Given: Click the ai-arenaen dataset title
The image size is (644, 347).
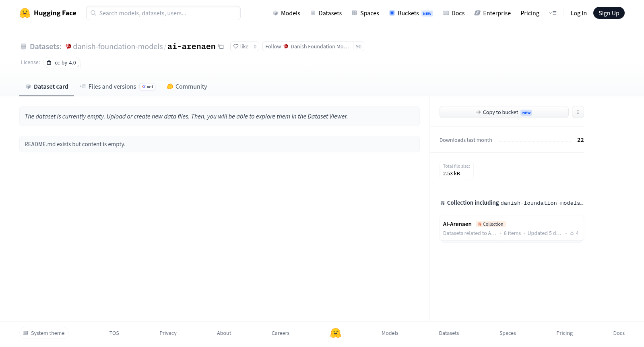Looking at the screenshot, I should 191,46.
